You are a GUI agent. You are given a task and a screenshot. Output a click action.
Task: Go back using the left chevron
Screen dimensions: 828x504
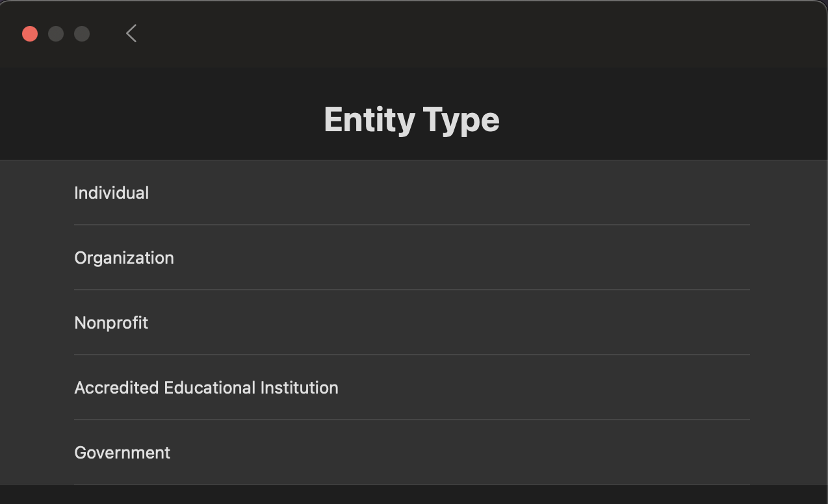[x=131, y=34]
